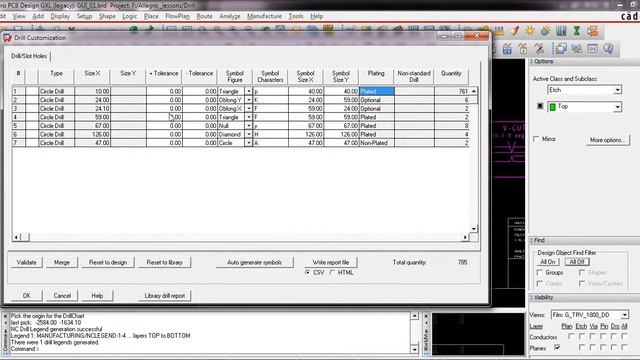Click the black square beside the Top subclass
This screenshot has height=360, width=640.
(540, 106)
